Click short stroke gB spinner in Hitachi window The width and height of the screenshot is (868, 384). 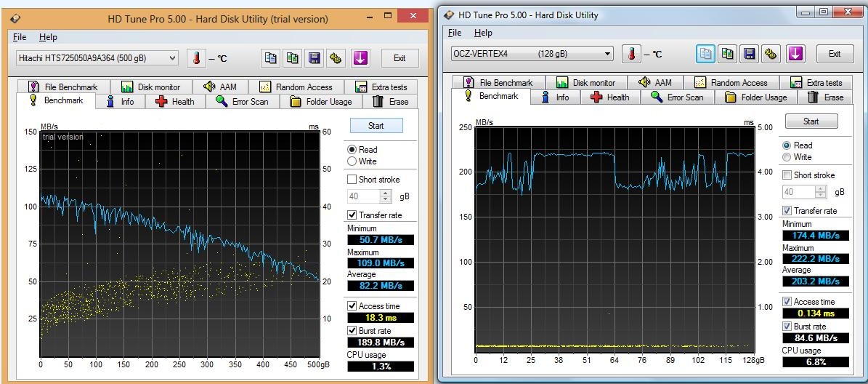click(386, 196)
